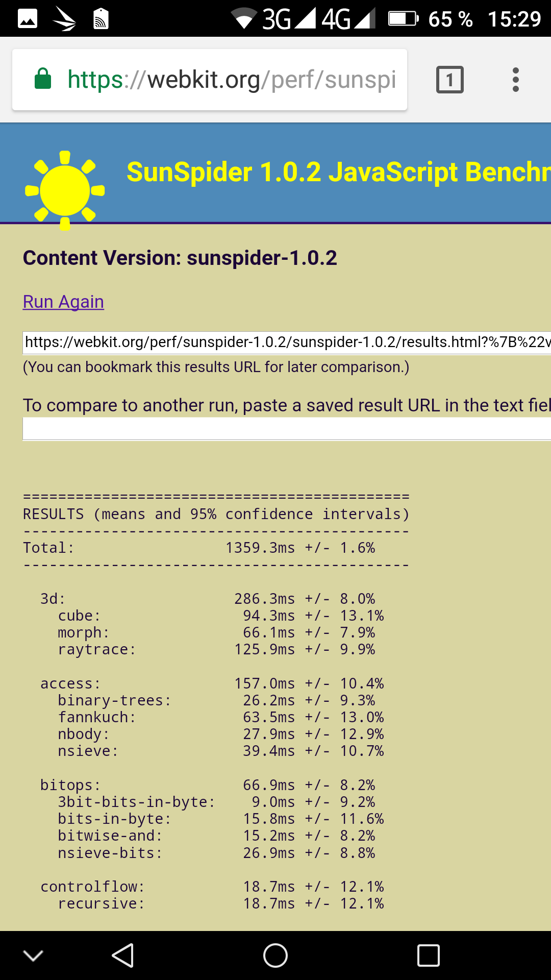
Task: Tap the cast notification icon in status bar
Action: click(101, 19)
